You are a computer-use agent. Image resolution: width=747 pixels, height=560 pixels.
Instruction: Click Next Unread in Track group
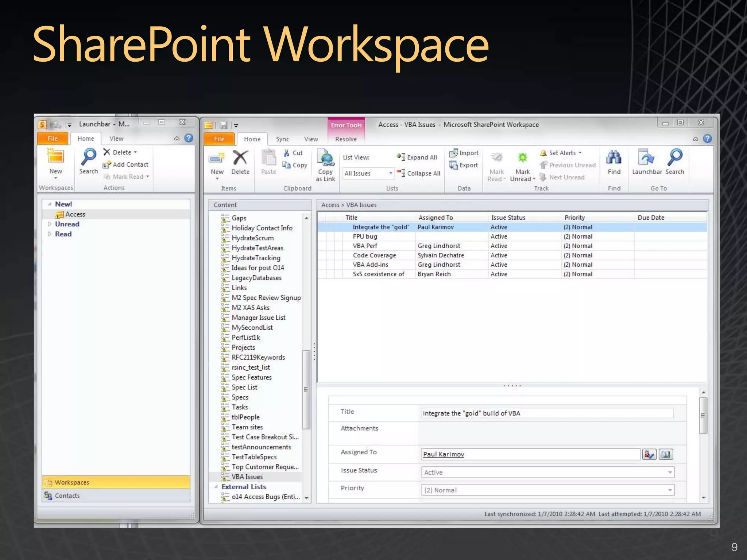tap(562, 177)
